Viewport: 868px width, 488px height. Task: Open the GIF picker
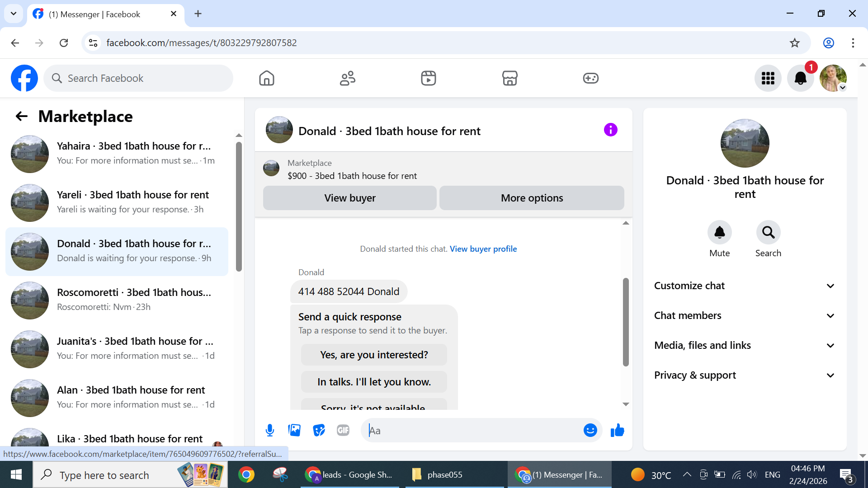point(343,430)
